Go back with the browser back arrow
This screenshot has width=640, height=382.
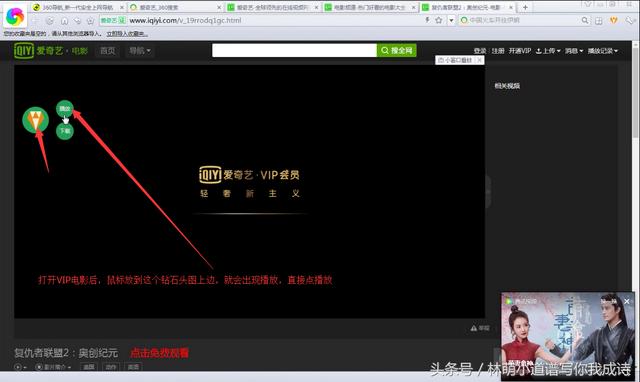pyautogui.click(x=36, y=20)
